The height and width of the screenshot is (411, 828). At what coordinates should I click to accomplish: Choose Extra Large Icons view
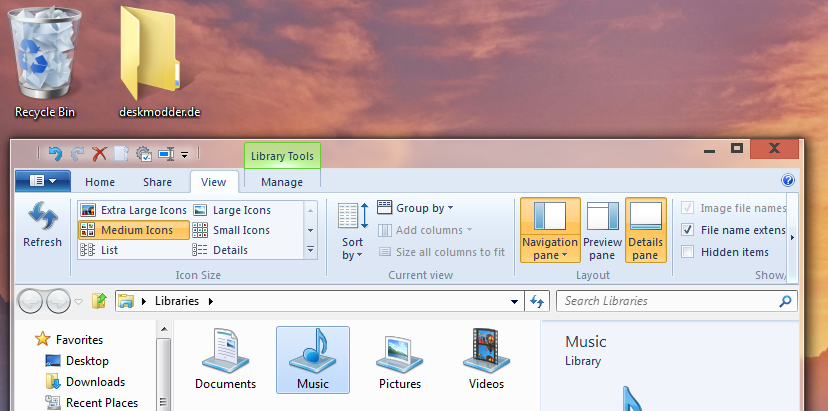(134, 210)
